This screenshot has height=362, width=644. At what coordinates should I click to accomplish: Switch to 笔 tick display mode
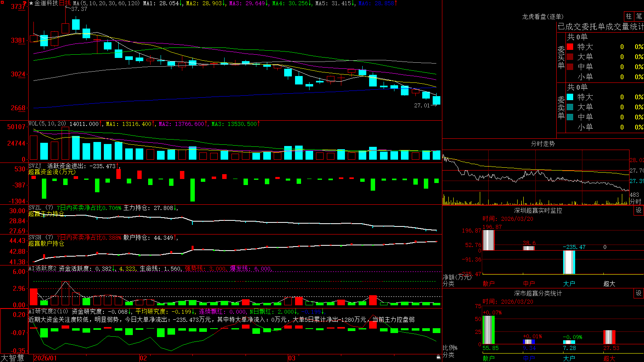(x=639, y=16)
